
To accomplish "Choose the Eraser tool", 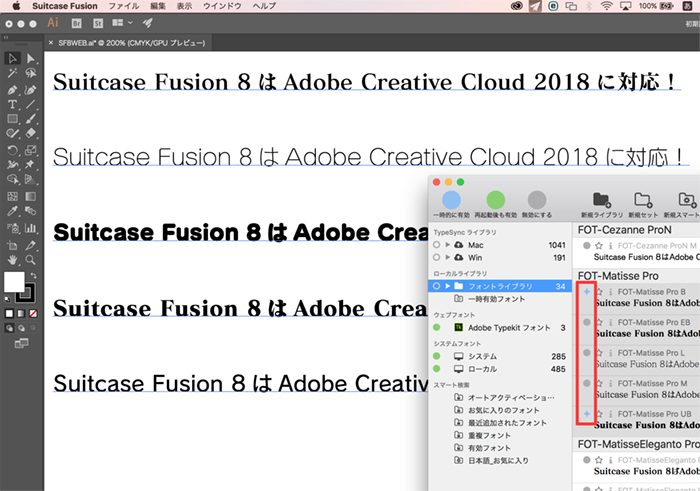I will click(30, 133).
